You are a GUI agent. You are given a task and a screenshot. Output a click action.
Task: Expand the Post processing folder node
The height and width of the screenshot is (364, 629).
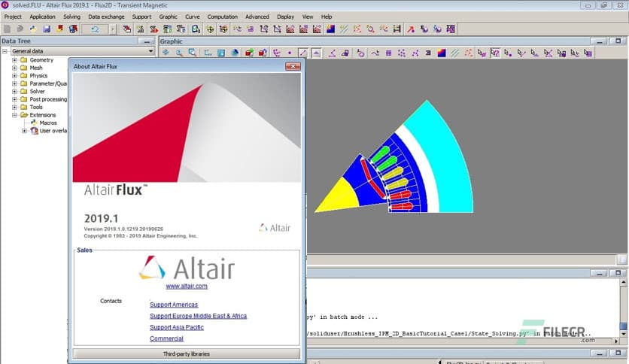click(x=14, y=99)
